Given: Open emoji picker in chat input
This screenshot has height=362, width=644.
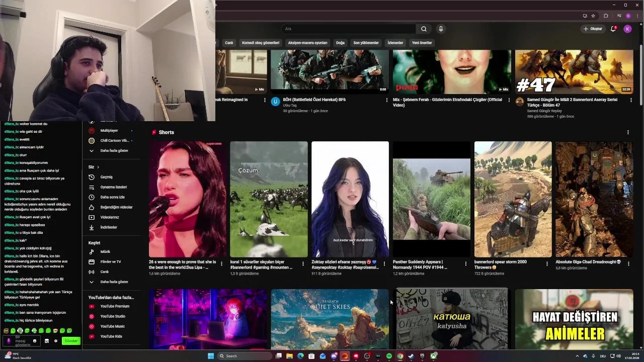Looking at the screenshot, I should [x=35, y=341].
